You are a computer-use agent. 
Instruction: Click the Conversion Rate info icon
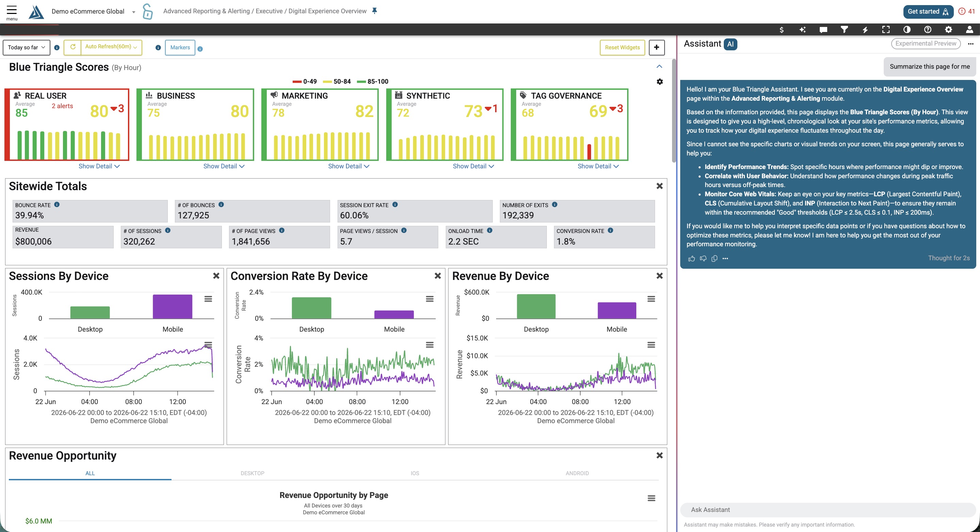point(610,230)
